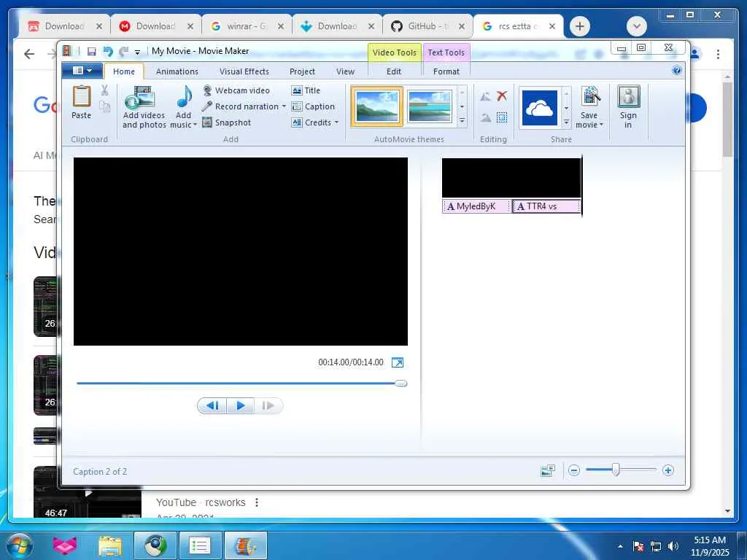
Task: Open the Project ribbon tab
Action: (x=302, y=71)
